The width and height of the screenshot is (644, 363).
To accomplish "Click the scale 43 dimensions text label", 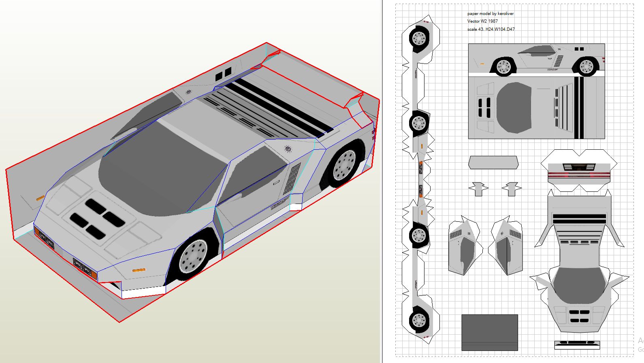I will point(491,29).
